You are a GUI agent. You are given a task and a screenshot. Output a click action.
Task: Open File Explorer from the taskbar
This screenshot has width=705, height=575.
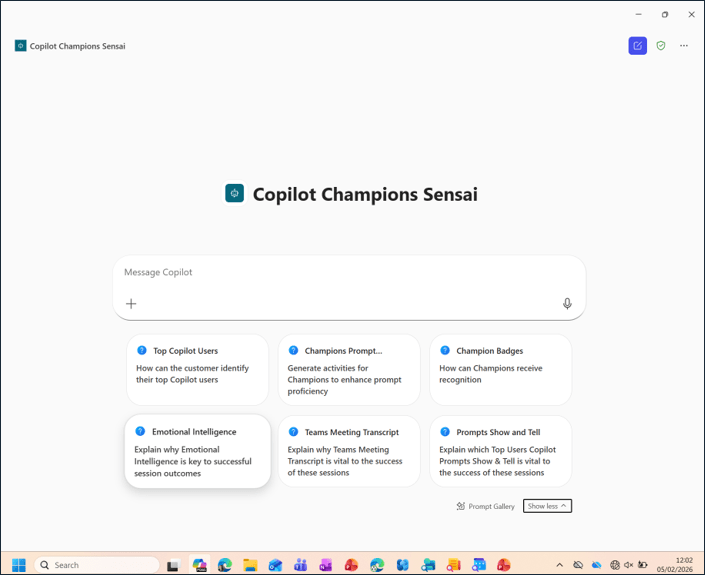coord(250,565)
